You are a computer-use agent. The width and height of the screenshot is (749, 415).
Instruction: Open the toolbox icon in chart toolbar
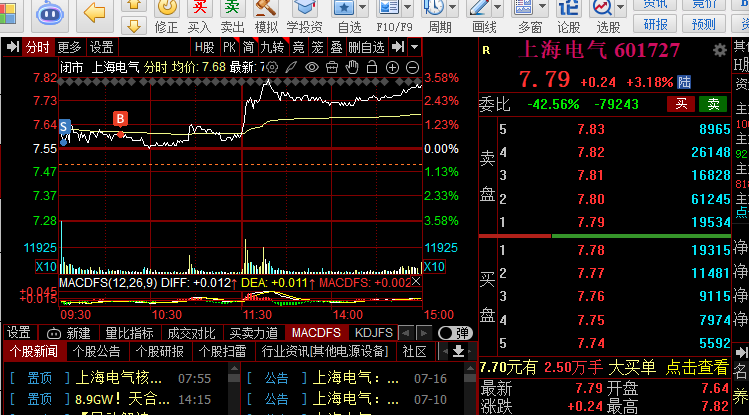pyautogui.click(x=332, y=67)
